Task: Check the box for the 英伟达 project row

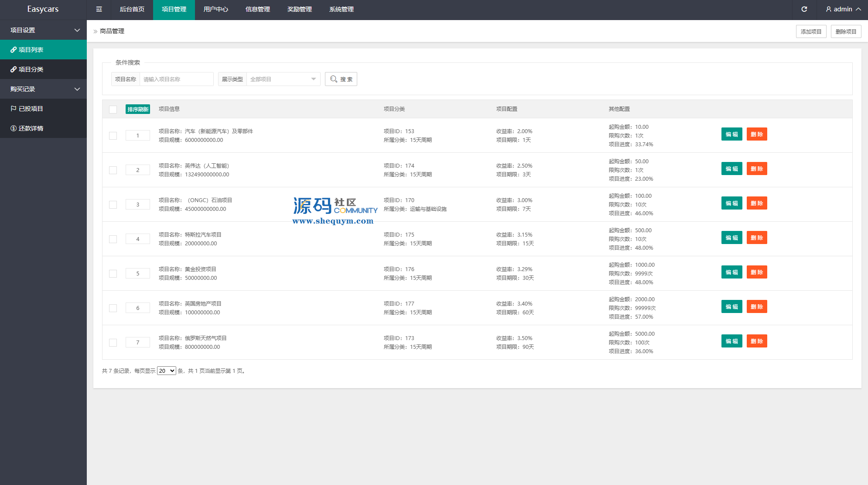Action: pos(113,170)
